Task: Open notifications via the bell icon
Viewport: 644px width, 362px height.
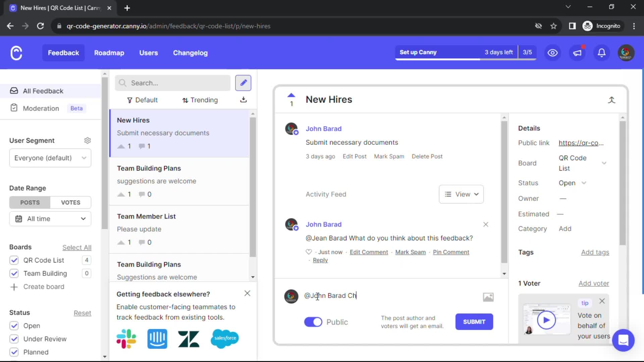Action: point(601,53)
